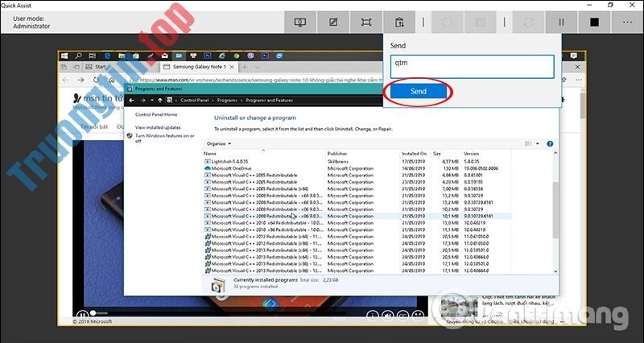Viewport: 644px width, 343px height.
Task: Click the clipboard Send toolbar icon
Action: [399, 22]
